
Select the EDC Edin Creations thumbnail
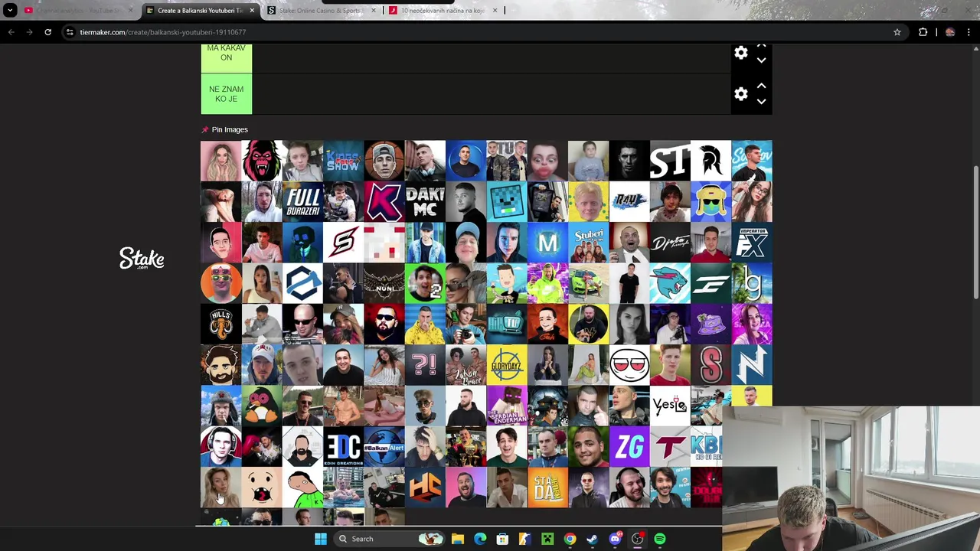tap(343, 447)
